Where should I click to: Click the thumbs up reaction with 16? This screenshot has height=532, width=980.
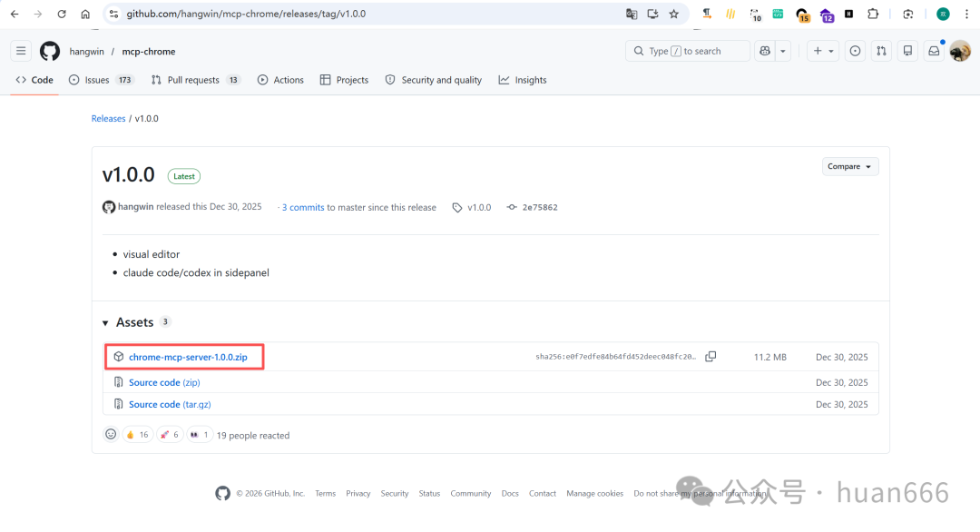pyautogui.click(x=138, y=435)
